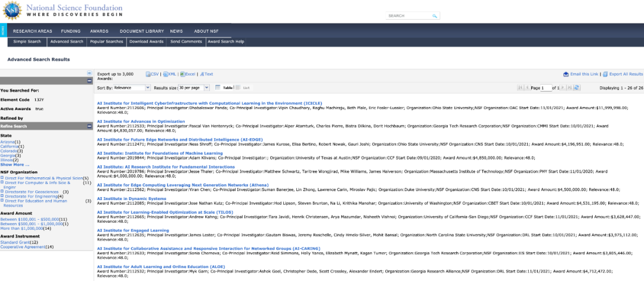The width and height of the screenshot is (644, 281).
Task: Filter awards Between $100,001 - $500,000
Action: (30, 220)
